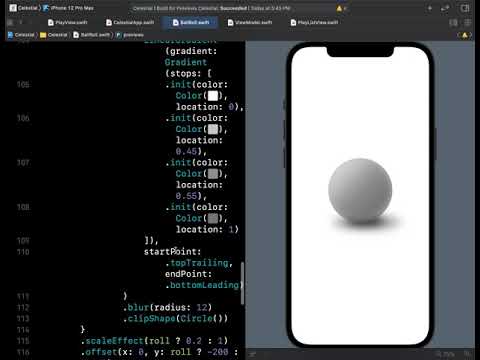Click the word Gradient in the code
Viewport: 480px width, 360px height.
pyautogui.click(x=186, y=62)
